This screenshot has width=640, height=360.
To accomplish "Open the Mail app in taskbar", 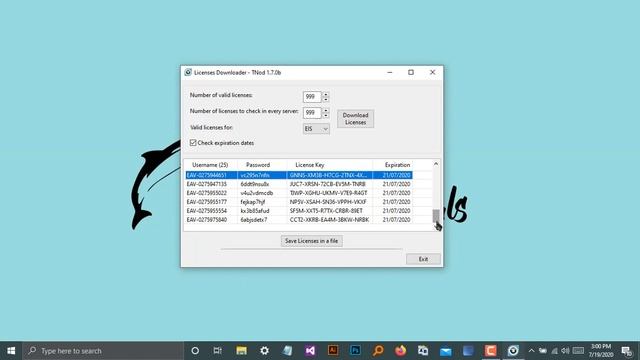I will pos(446,351).
